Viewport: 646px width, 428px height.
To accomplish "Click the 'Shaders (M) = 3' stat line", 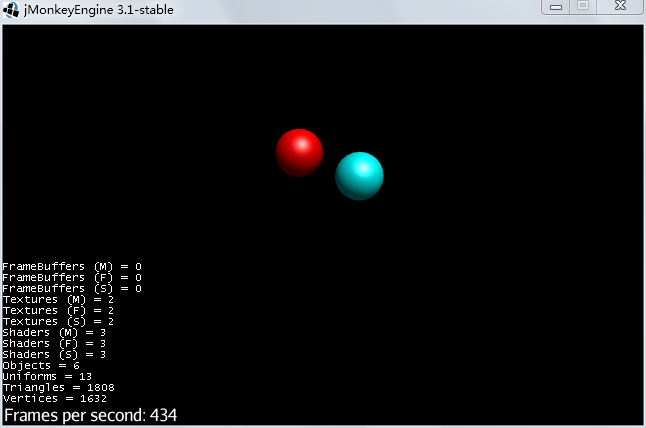I will coord(54,332).
